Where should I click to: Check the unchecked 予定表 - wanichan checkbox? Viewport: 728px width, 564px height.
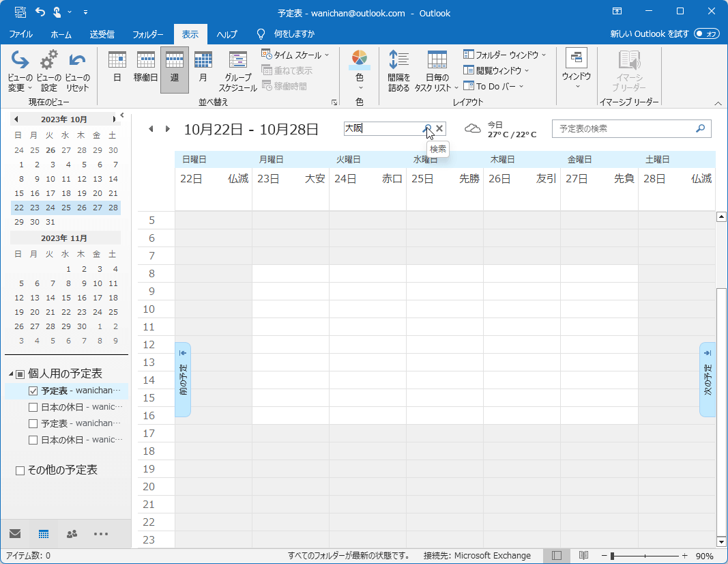coord(33,424)
